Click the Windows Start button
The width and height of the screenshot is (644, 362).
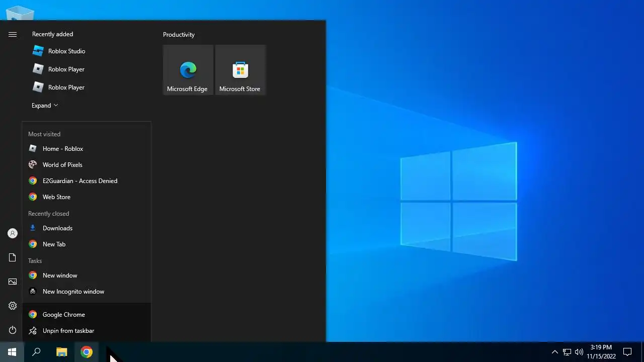[12, 352]
